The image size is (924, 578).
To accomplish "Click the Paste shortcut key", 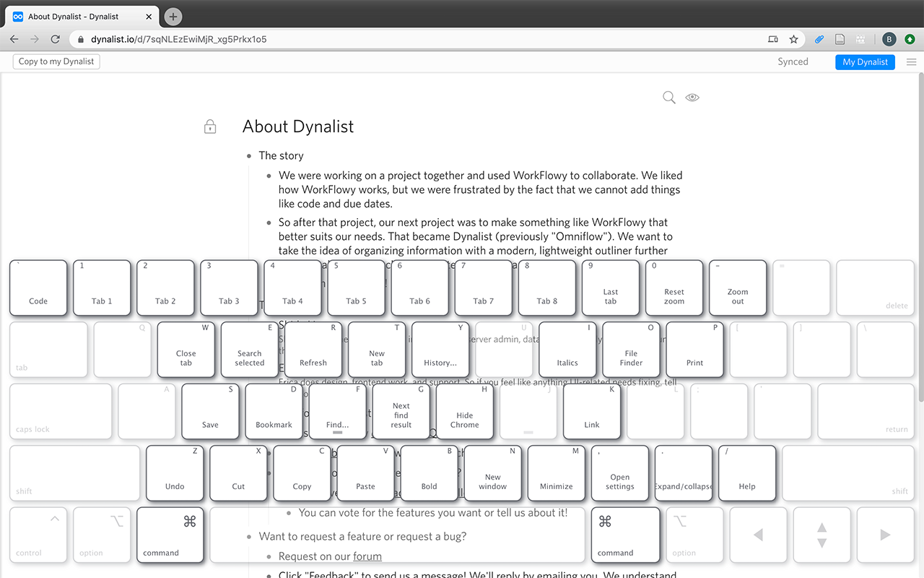I will pos(365,473).
